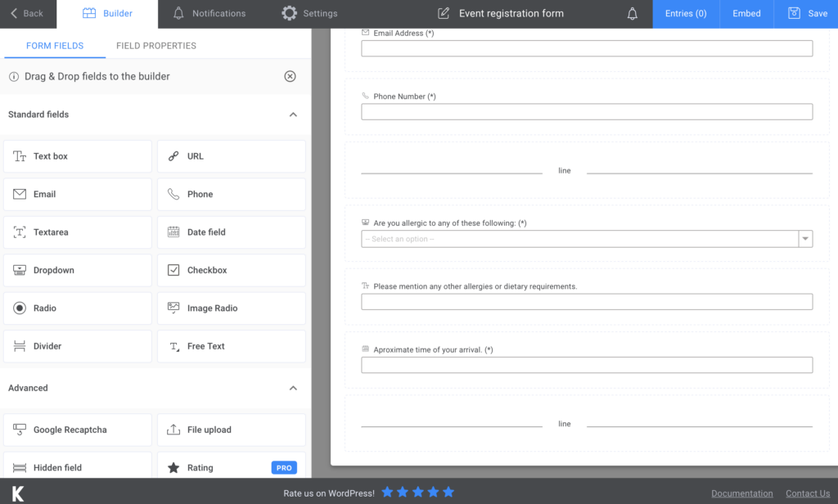
Task: Add a Divider field
Action: [x=78, y=346]
